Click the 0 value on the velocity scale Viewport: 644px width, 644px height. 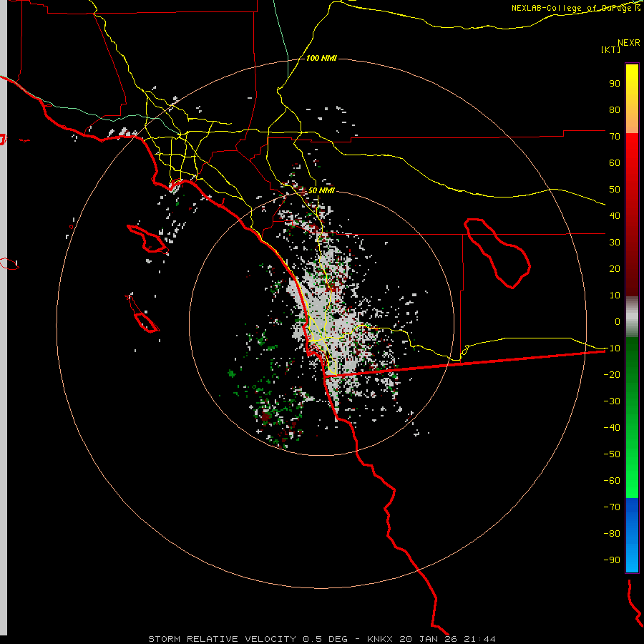tap(618, 321)
